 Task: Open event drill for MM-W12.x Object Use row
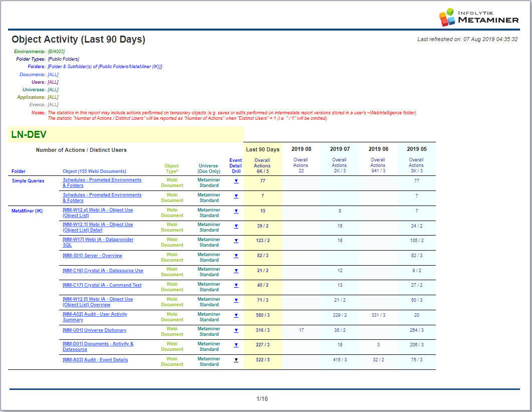(x=236, y=211)
